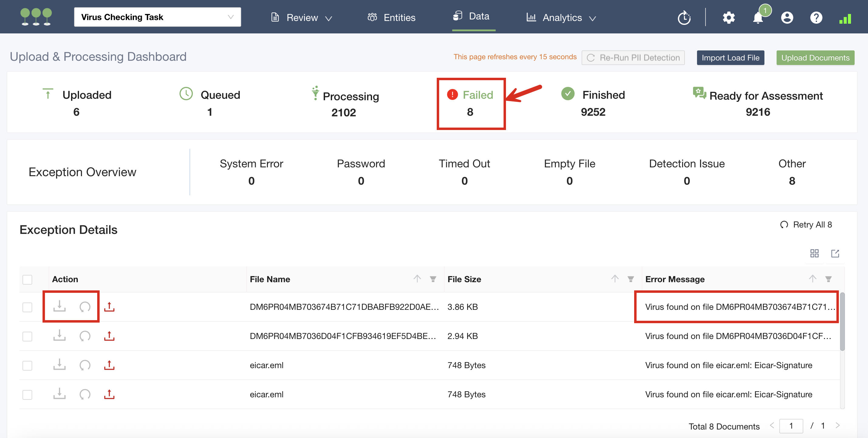Open the Virus Checking Task dropdown
Viewport: 868px width, 438px height.
click(x=157, y=17)
